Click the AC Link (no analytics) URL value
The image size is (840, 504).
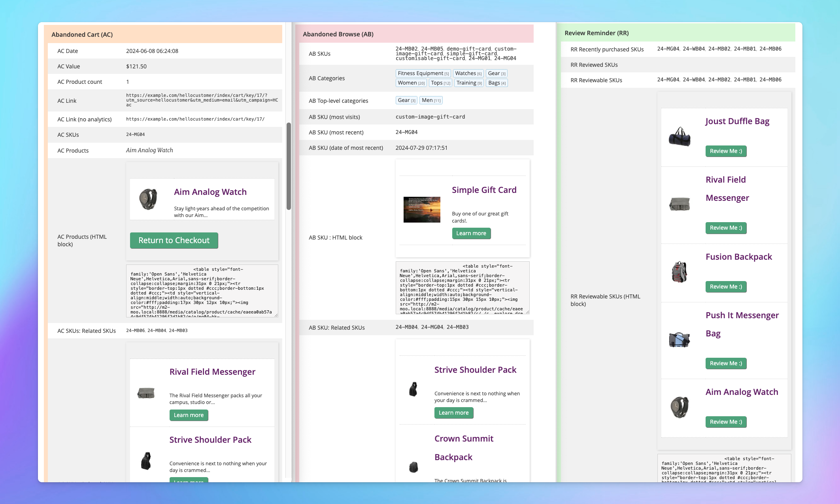195,119
